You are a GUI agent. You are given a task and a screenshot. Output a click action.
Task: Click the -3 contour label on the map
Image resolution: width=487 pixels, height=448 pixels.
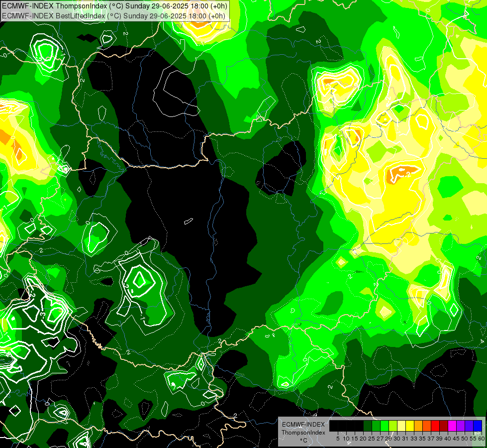point(43,315)
